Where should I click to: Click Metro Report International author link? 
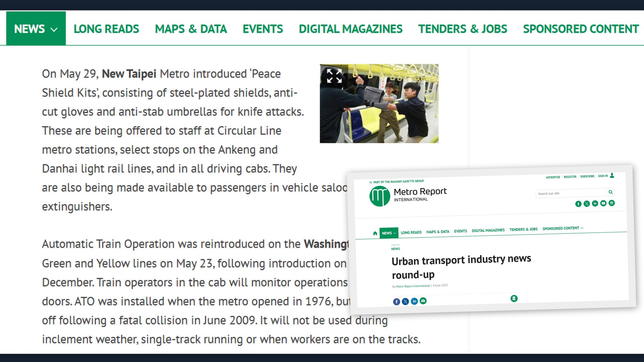click(x=413, y=286)
